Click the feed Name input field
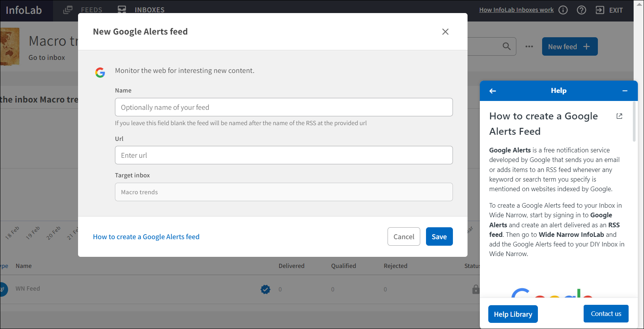 click(284, 107)
